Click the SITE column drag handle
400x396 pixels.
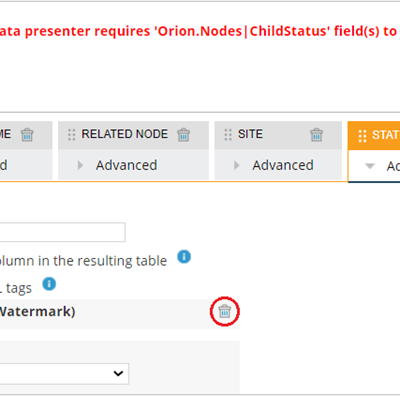click(228, 135)
